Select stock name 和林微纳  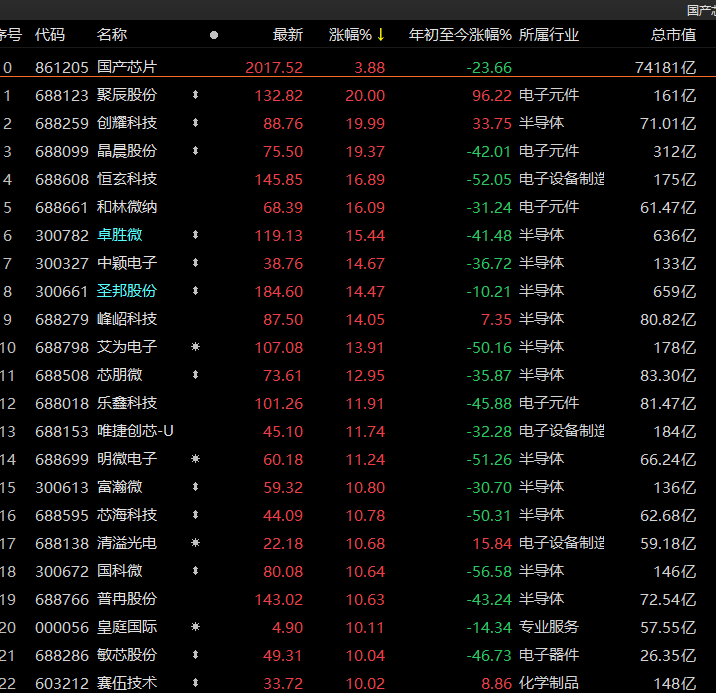tap(127, 207)
